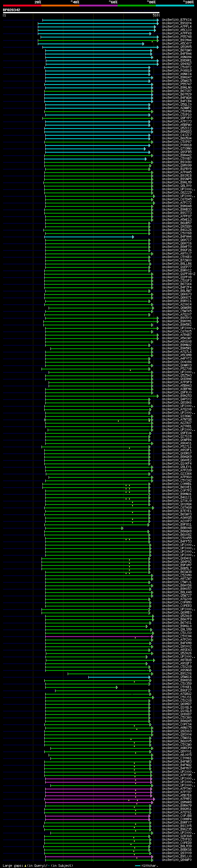Screen dimensions: 197x868
Task: Select the UniRef100_A9NUH4 label
Action: tap(177, 57)
